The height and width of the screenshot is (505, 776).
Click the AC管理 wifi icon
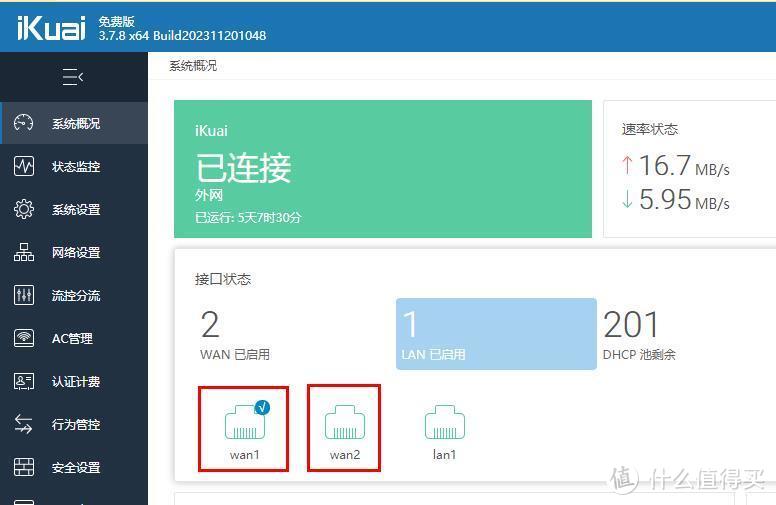(x=24, y=338)
